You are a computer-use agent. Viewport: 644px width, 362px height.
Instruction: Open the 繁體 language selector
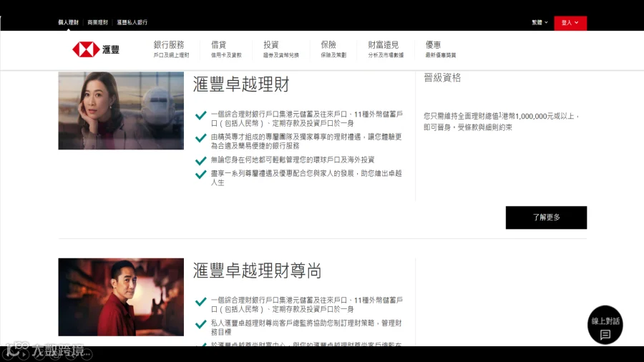(x=540, y=23)
